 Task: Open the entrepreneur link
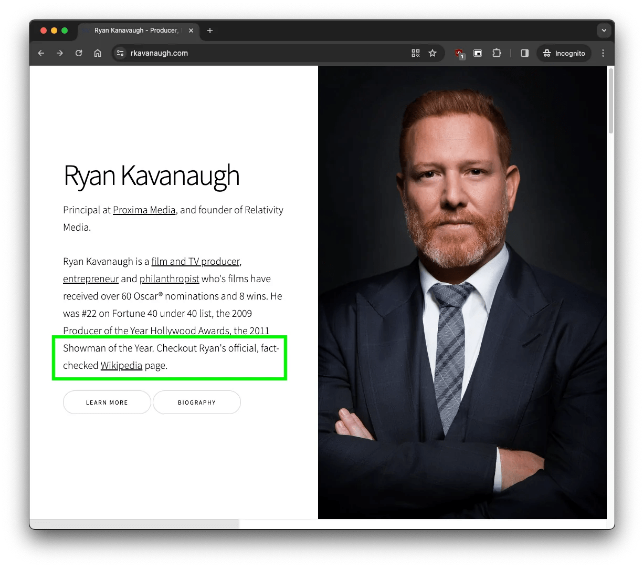tap(91, 279)
